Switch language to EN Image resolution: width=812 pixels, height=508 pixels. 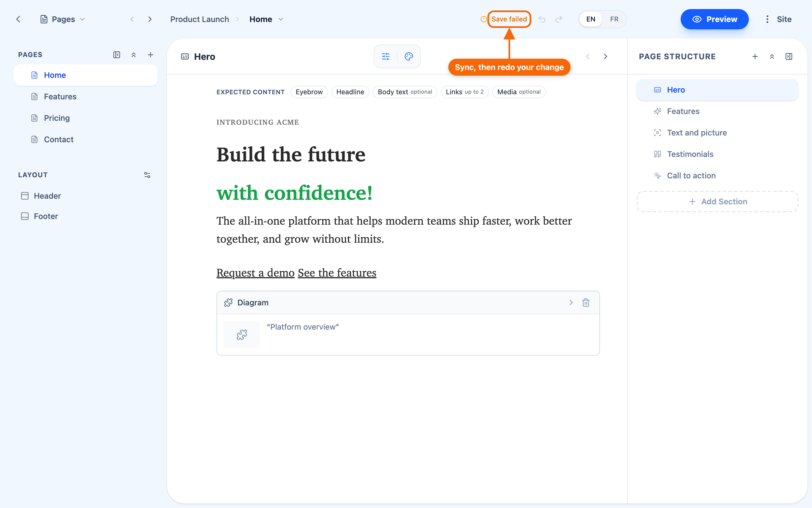pyautogui.click(x=591, y=19)
